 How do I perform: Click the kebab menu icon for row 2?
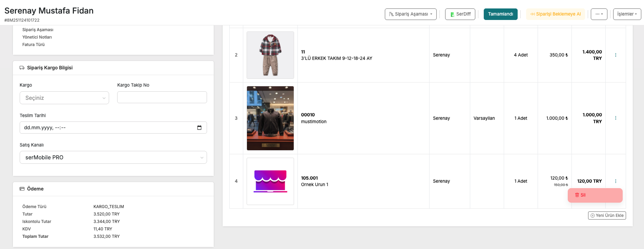[616, 55]
